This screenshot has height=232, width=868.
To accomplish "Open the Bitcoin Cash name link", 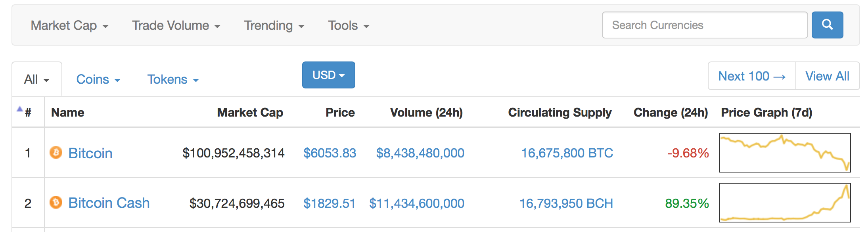I will point(109,203).
